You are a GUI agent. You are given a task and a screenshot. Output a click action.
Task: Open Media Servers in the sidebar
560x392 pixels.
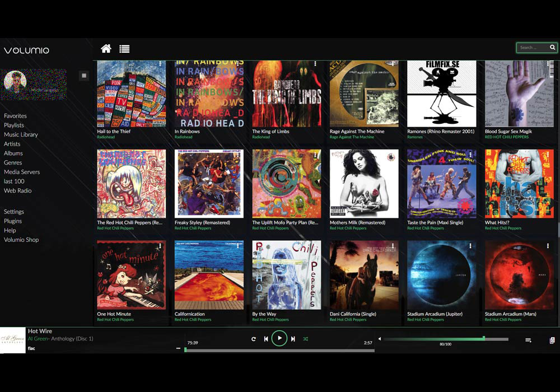point(22,172)
